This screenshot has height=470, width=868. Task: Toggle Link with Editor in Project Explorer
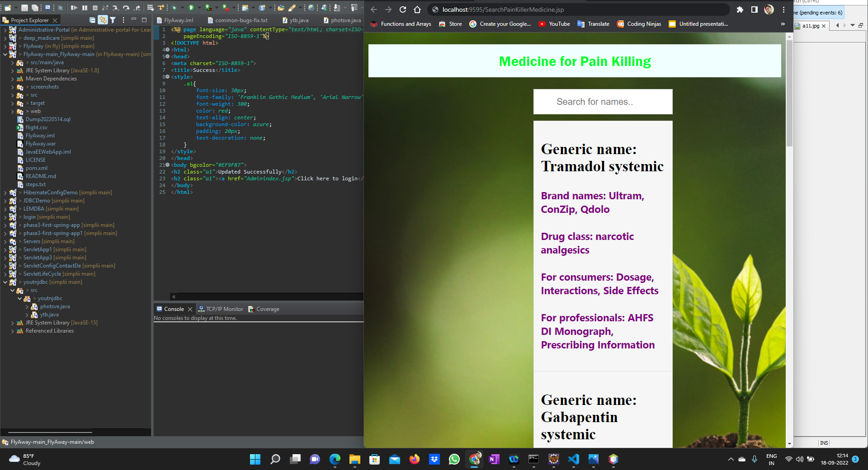pos(103,20)
